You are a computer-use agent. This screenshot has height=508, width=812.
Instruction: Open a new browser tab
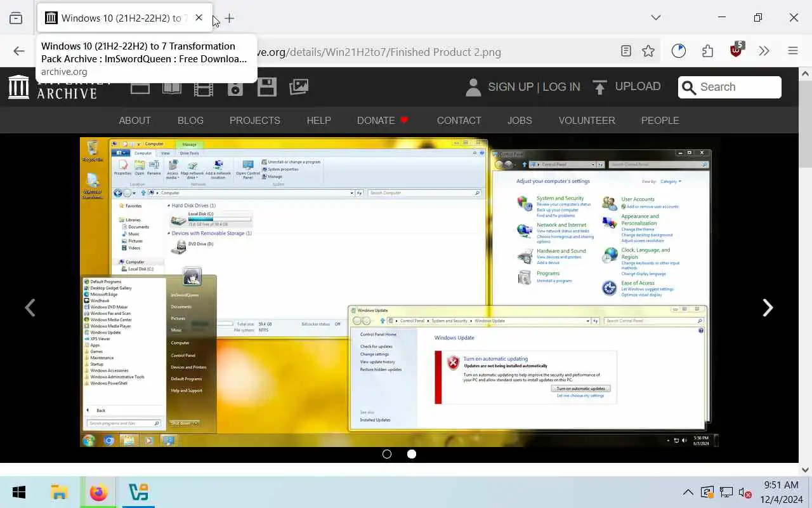230,18
